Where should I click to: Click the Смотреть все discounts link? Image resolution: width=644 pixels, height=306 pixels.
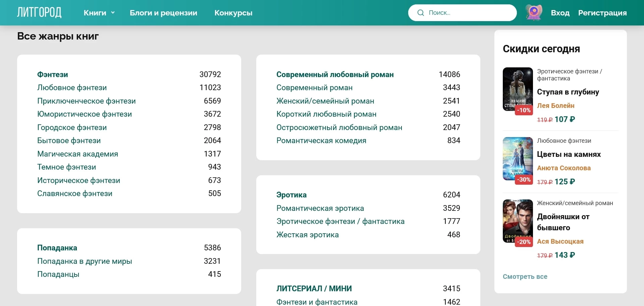[525, 277]
